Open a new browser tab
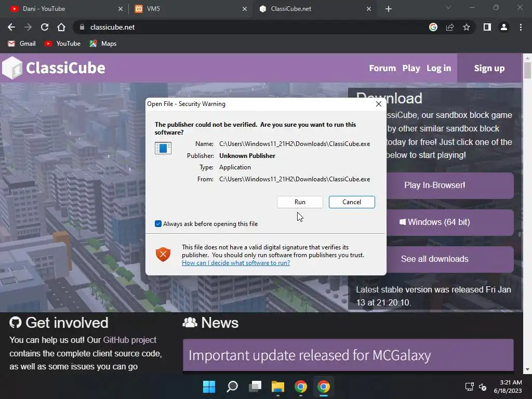The image size is (532, 399). tap(389, 9)
